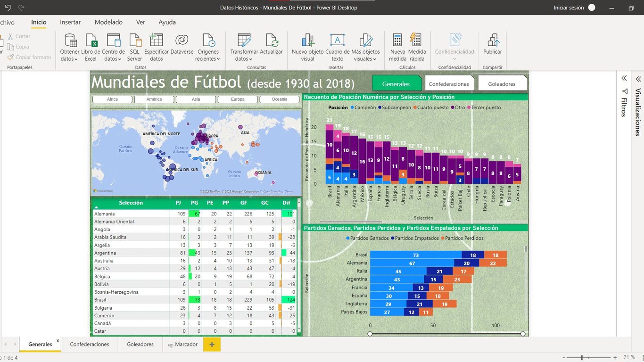Click the Copia icon in Portapapeles
This screenshot has height=362, width=644.
coord(10,47)
